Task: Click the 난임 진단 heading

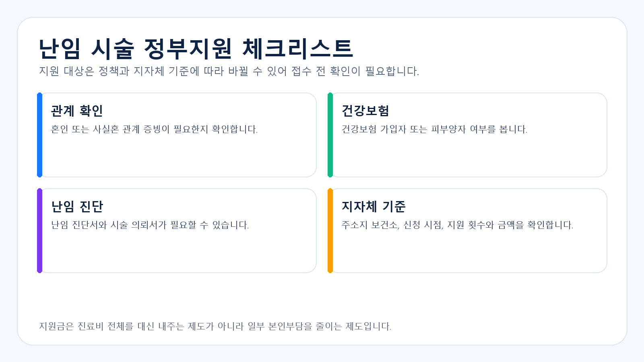Action: click(x=77, y=206)
